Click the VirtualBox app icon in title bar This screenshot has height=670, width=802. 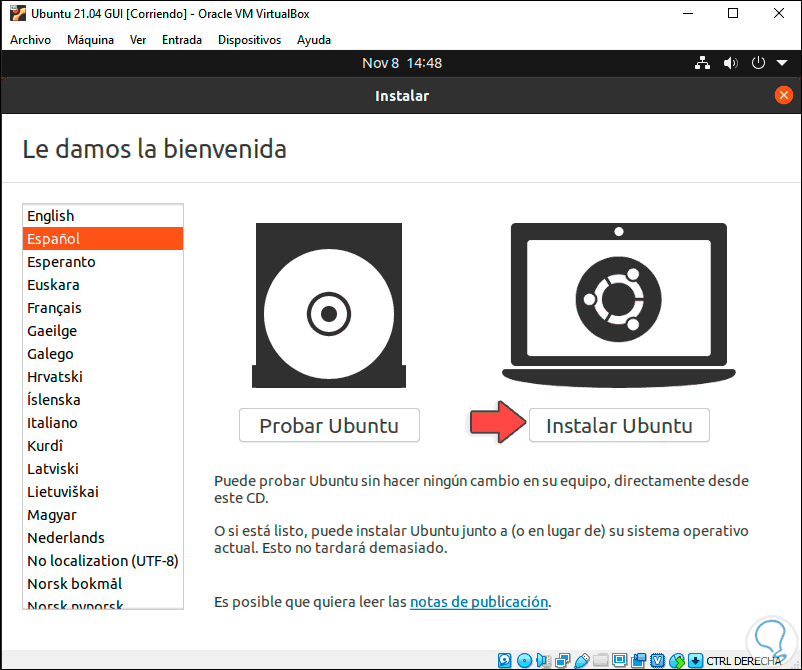coord(18,13)
